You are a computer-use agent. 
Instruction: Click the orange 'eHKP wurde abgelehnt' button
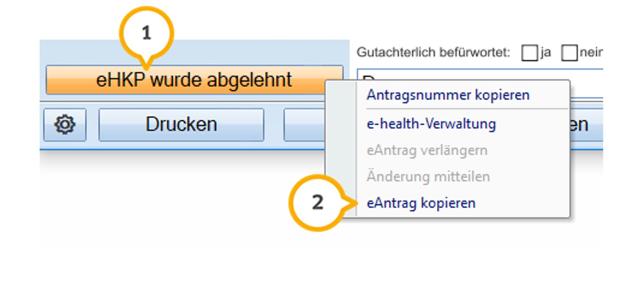(x=194, y=80)
